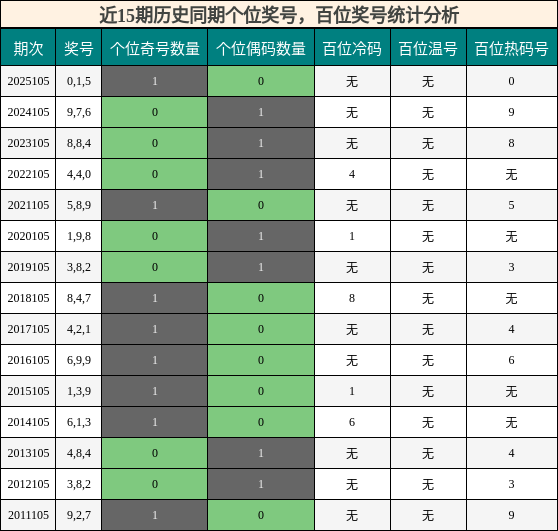Image resolution: width=558 pixels, height=531 pixels.
Task: Click the even-count cell in row 2018105
Action: pyautogui.click(x=261, y=298)
